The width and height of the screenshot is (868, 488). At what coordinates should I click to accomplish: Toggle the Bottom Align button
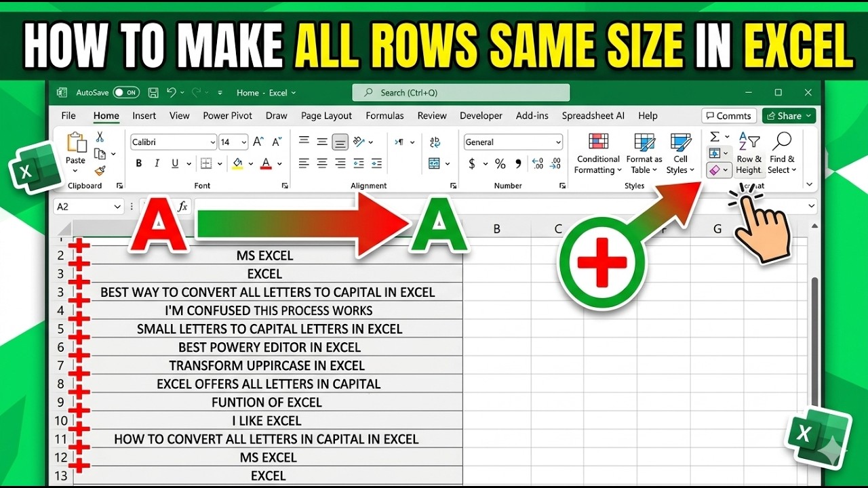340,142
